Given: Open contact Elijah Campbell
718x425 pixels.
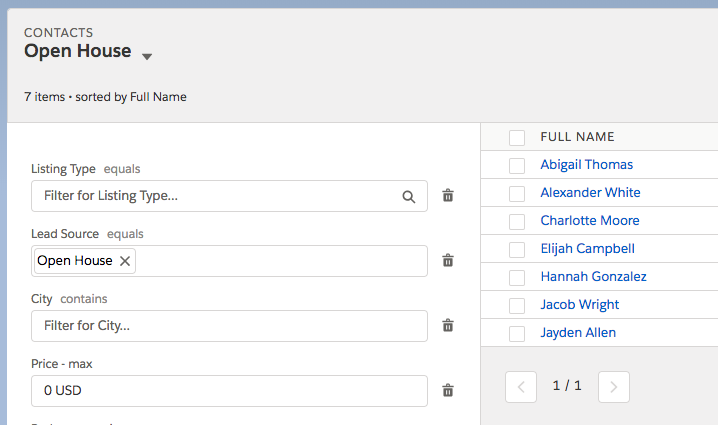Looking at the screenshot, I should click(587, 249).
